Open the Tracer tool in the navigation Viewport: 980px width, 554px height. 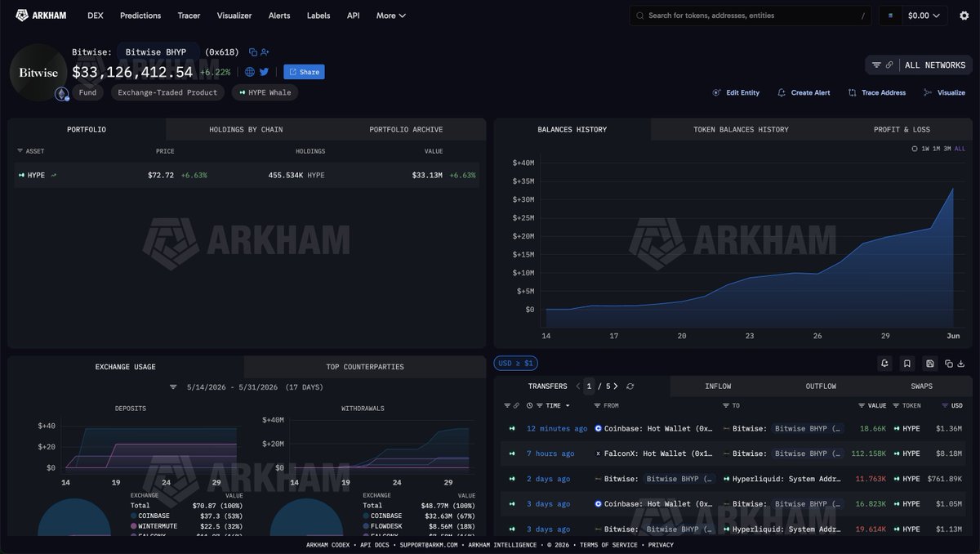click(x=189, y=16)
